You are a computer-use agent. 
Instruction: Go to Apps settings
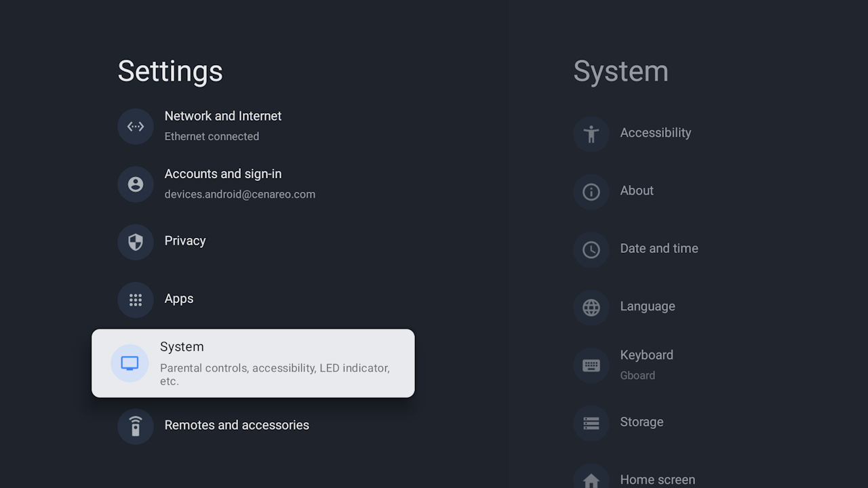click(253, 299)
